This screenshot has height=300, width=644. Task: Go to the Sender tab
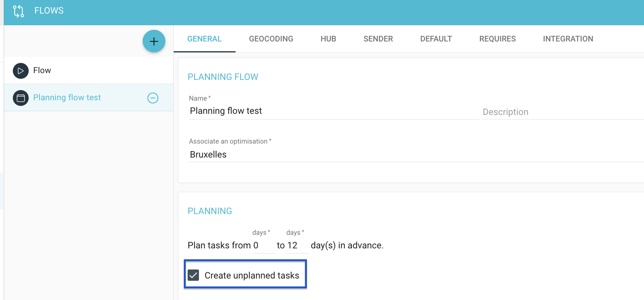tap(378, 39)
